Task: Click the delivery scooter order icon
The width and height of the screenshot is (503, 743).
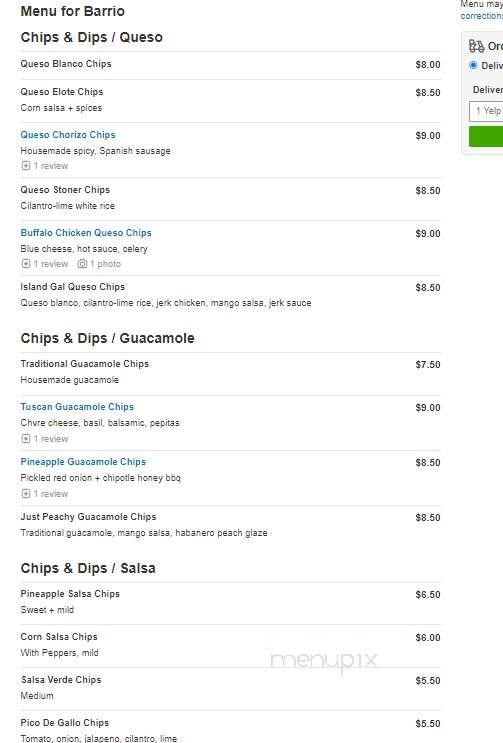Action: 476,46
